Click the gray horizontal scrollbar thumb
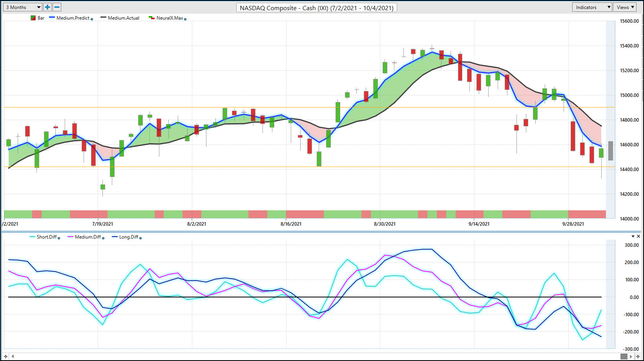 click(x=624, y=356)
